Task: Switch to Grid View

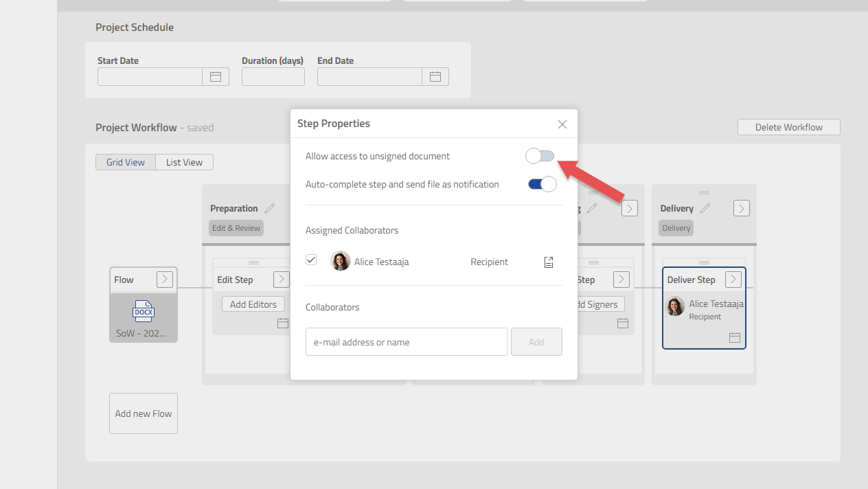Action: coord(126,162)
